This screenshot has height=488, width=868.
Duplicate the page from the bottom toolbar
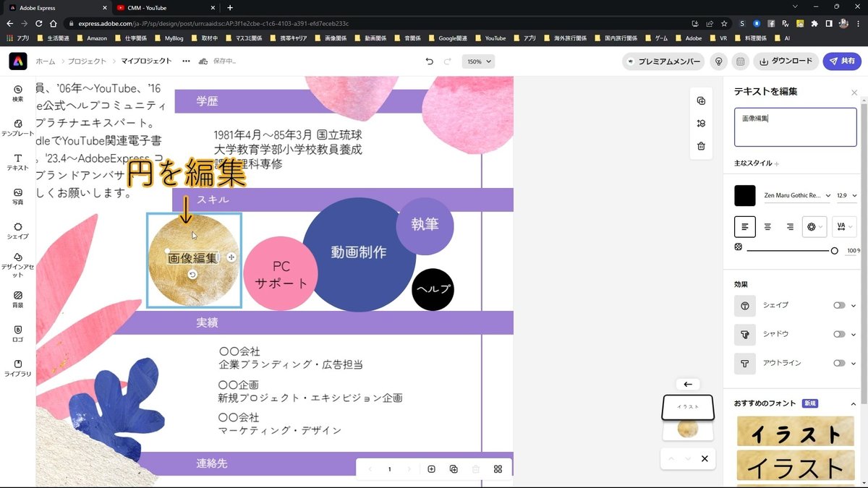[x=454, y=469]
